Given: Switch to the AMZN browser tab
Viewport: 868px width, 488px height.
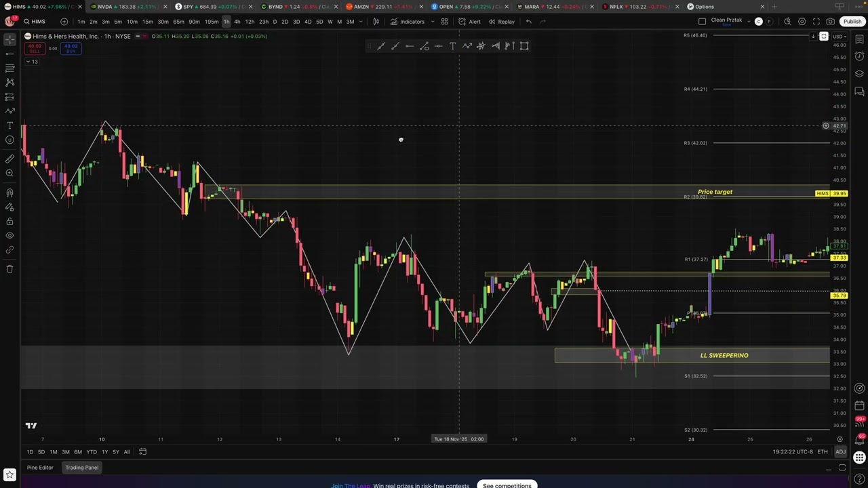Looking at the screenshot, I should pos(384,7).
